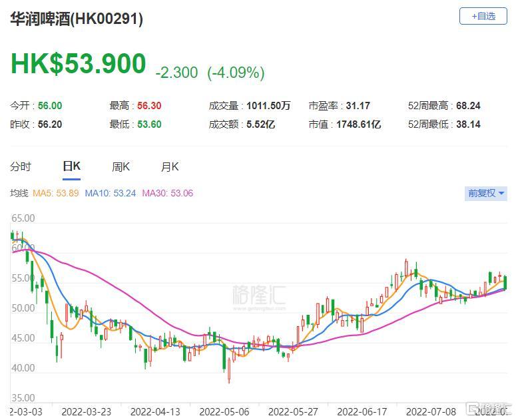
Task: Click the lowest candlestick near 2022-05-06
Action: [x=229, y=369]
